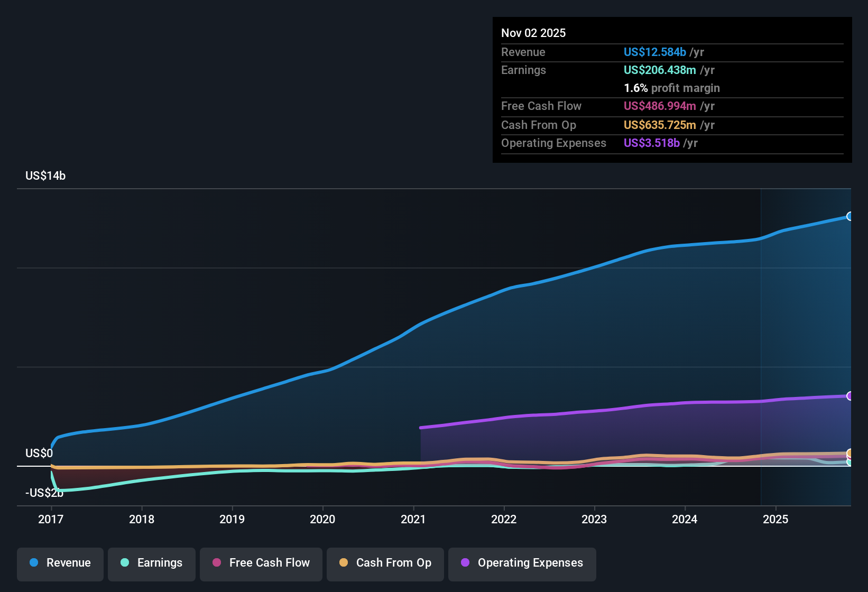The image size is (868, 592).
Task: Click the Operating Expenses endpoint circle marker
Action: tap(850, 394)
